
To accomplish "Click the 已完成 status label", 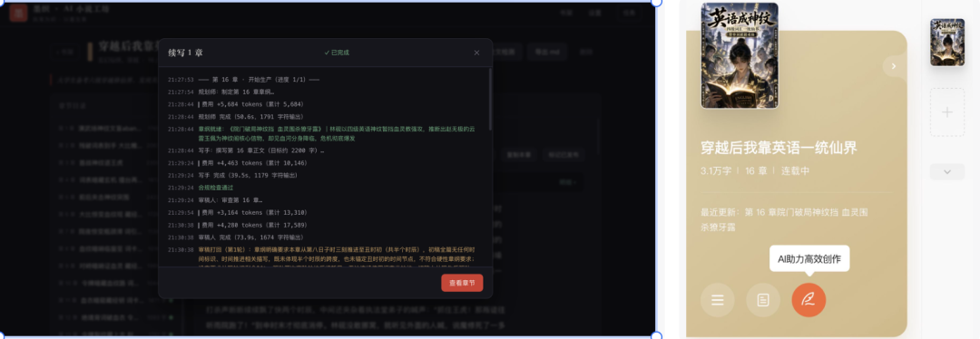I will pyautogui.click(x=337, y=53).
